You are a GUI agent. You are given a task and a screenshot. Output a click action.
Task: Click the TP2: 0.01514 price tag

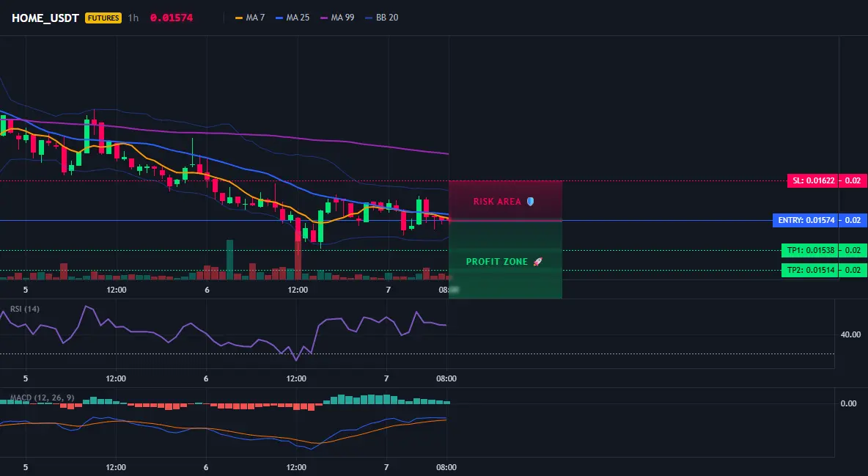click(810, 271)
